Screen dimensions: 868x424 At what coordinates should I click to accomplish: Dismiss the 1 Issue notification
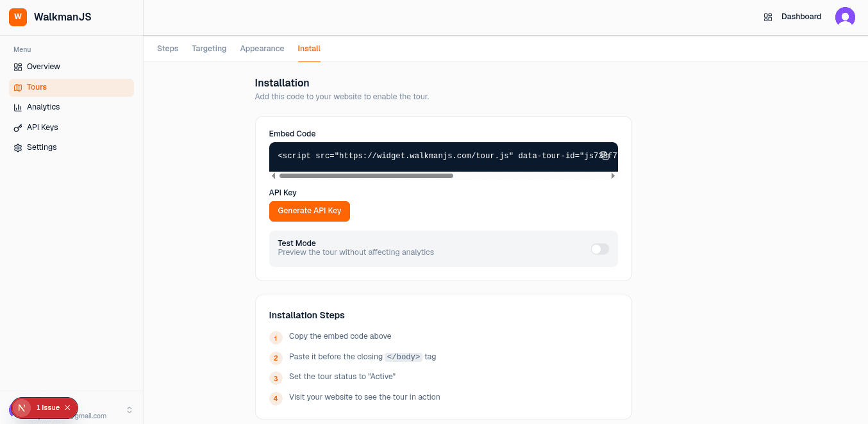67,407
